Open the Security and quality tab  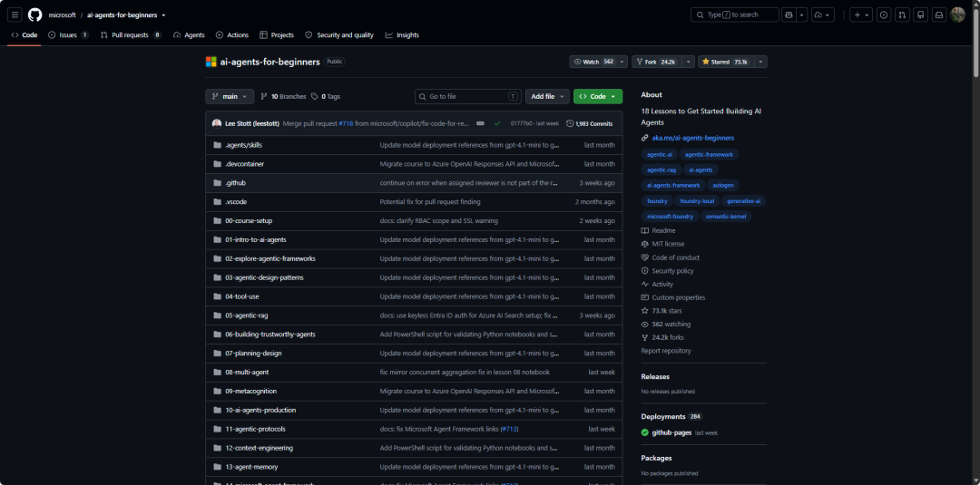click(x=339, y=35)
